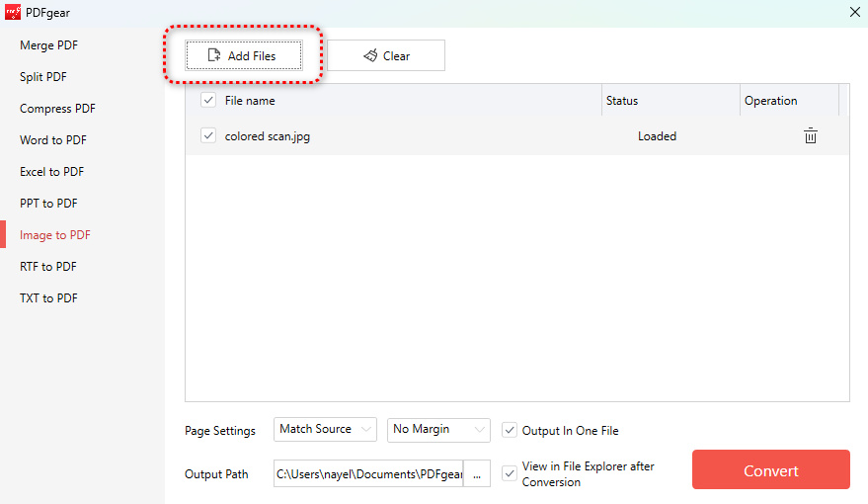The image size is (868, 504).
Task: Clear the file list
Action: [x=386, y=55]
